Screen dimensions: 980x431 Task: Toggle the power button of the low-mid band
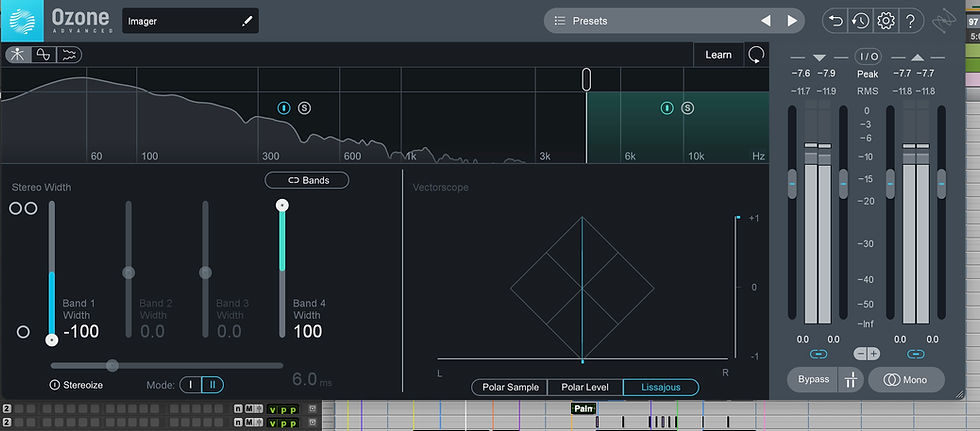pyautogui.click(x=284, y=108)
